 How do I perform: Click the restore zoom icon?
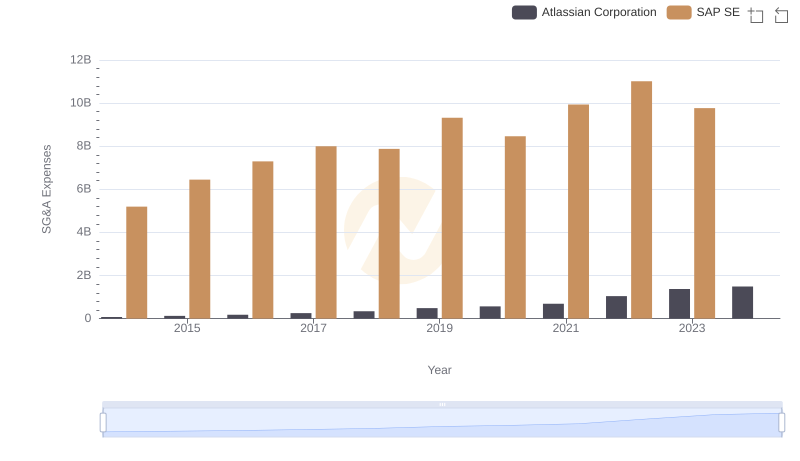(781, 15)
